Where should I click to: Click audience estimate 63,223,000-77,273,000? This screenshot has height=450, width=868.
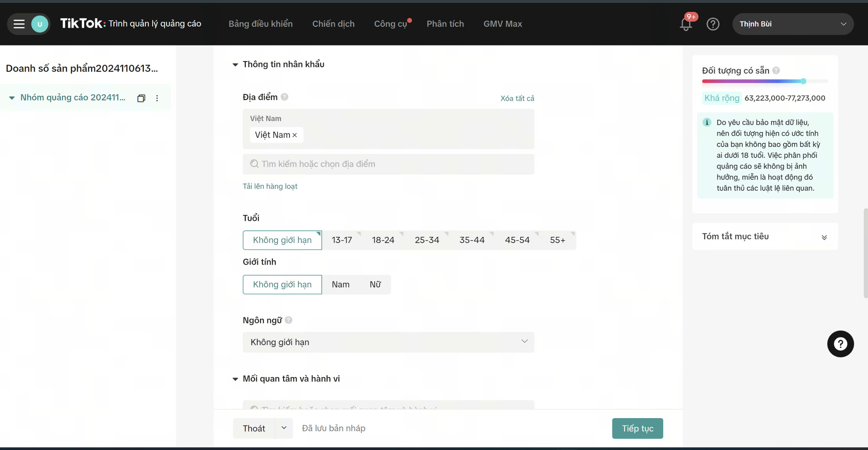(x=785, y=98)
